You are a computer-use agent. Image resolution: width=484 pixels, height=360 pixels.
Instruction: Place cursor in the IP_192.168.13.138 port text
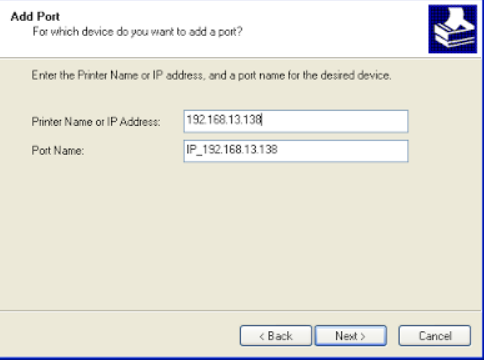tap(232, 149)
